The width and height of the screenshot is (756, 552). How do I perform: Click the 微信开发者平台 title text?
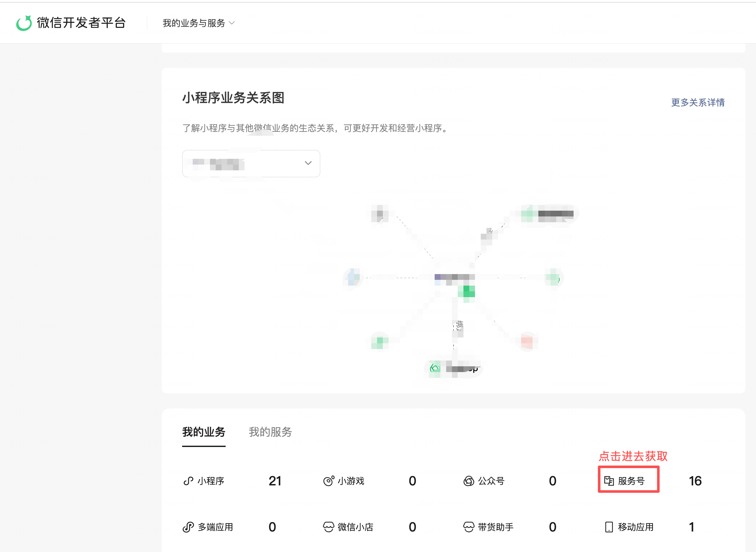81,23
